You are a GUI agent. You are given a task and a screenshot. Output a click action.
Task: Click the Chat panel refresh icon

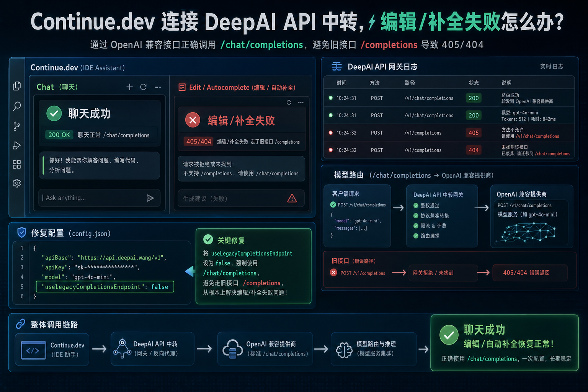(143, 87)
